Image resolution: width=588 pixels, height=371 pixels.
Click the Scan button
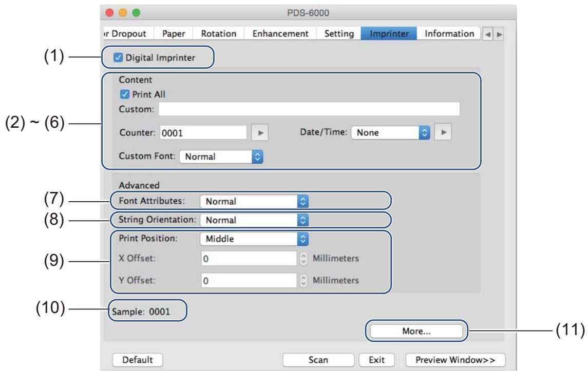click(318, 360)
